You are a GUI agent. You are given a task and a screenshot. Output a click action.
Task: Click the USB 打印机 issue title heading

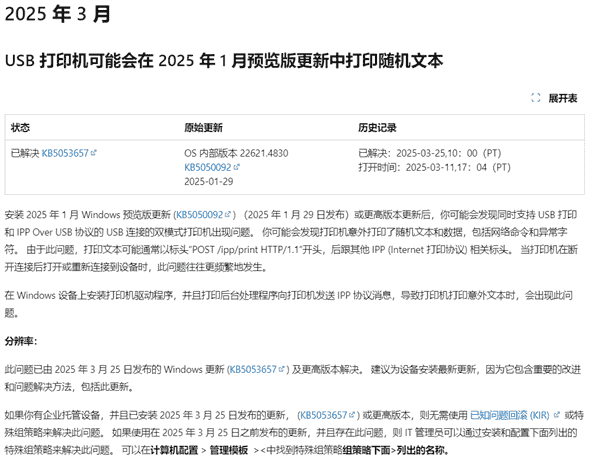(x=223, y=61)
